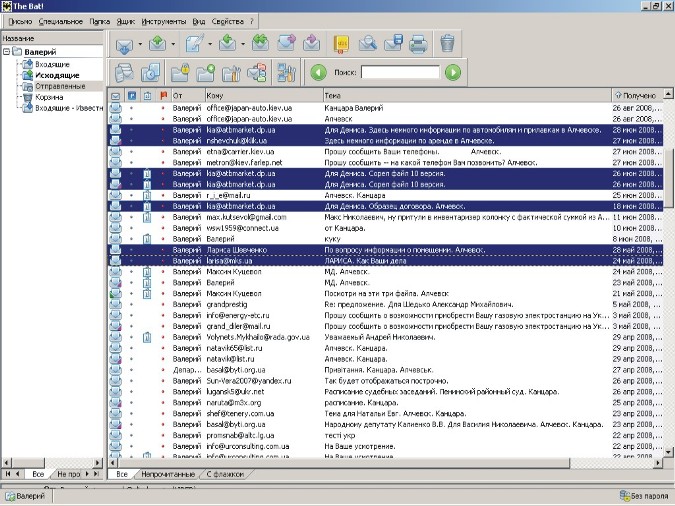The image size is (675, 506).
Task: Open the Специальное menu
Action: [61, 22]
